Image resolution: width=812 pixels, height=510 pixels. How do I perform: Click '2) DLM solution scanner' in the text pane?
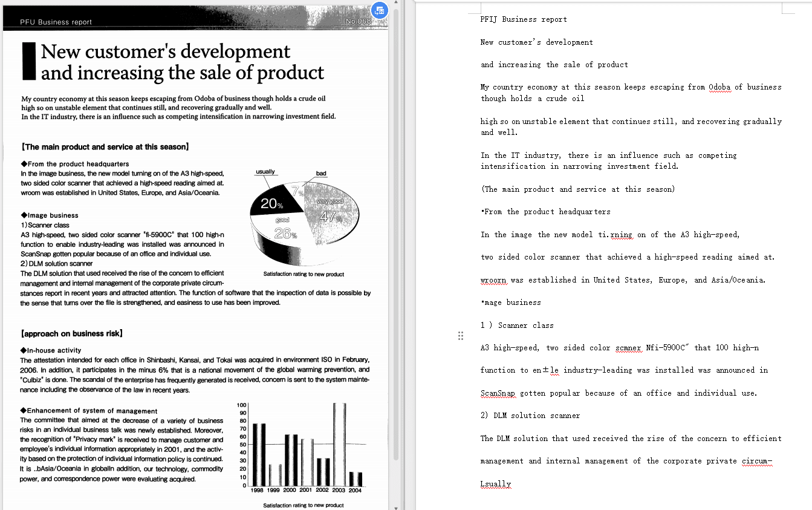530,416
